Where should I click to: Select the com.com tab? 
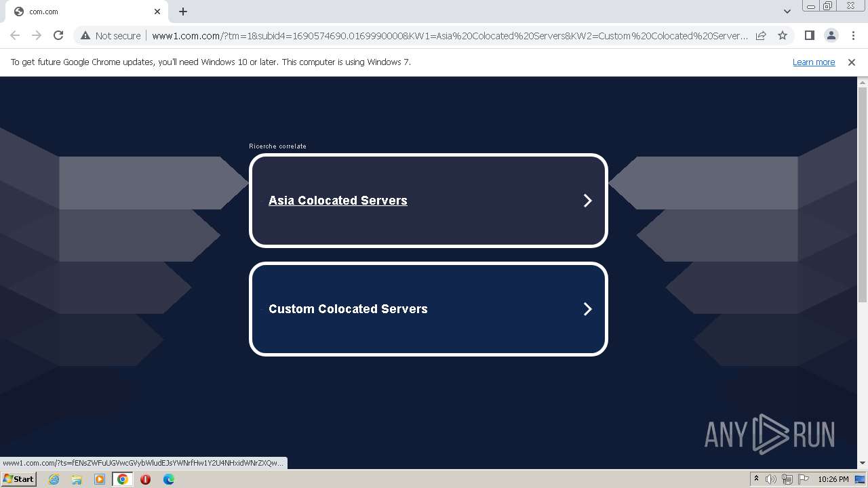point(87,12)
